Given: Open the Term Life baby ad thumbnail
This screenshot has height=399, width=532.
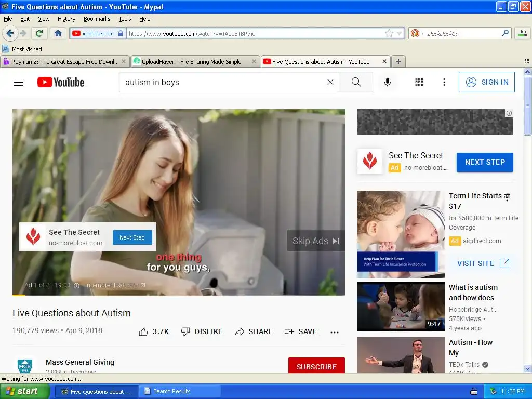Looking at the screenshot, I should click(401, 234).
